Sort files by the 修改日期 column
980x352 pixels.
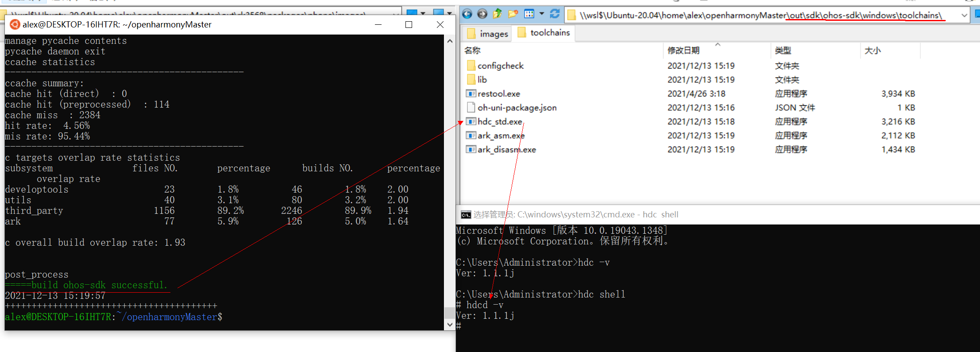coord(717,50)
